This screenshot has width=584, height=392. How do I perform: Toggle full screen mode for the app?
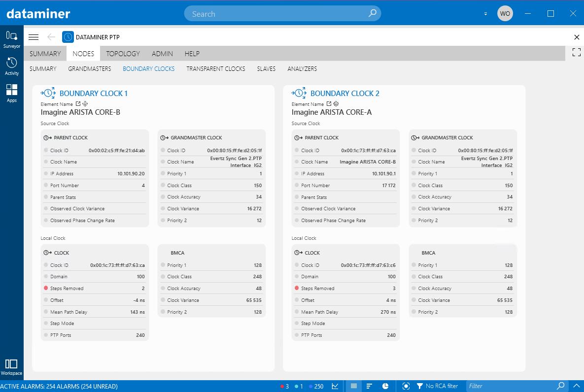pos(576,52)
